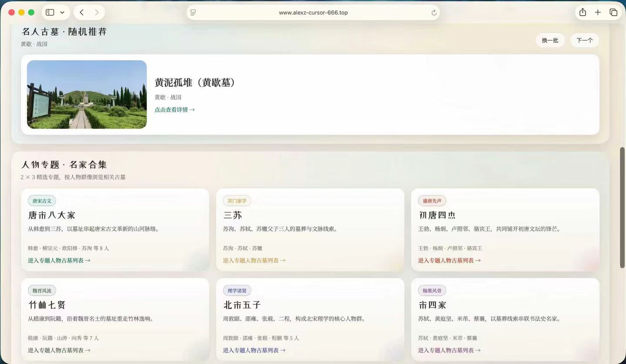This screenshot has width=626, height=364.
Task: Click the forward navigation arrow
Action: (97, 13)
